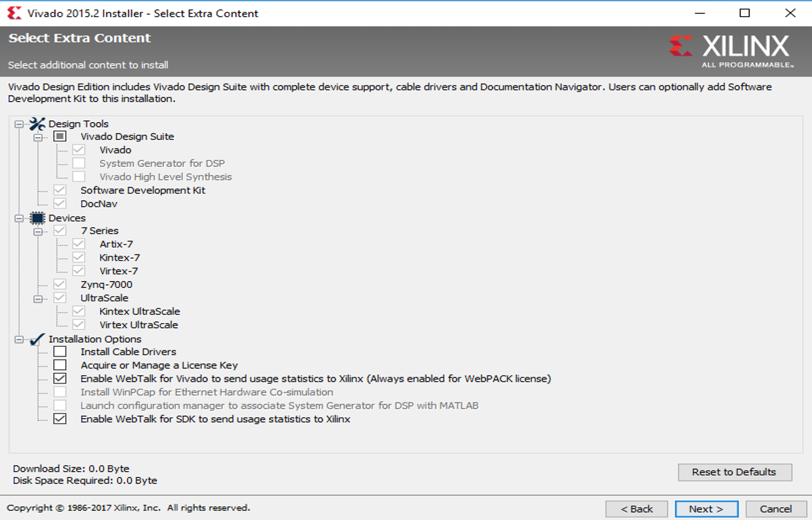
Task: Click Reset to Defaults
Action: (x=734, y=472)
